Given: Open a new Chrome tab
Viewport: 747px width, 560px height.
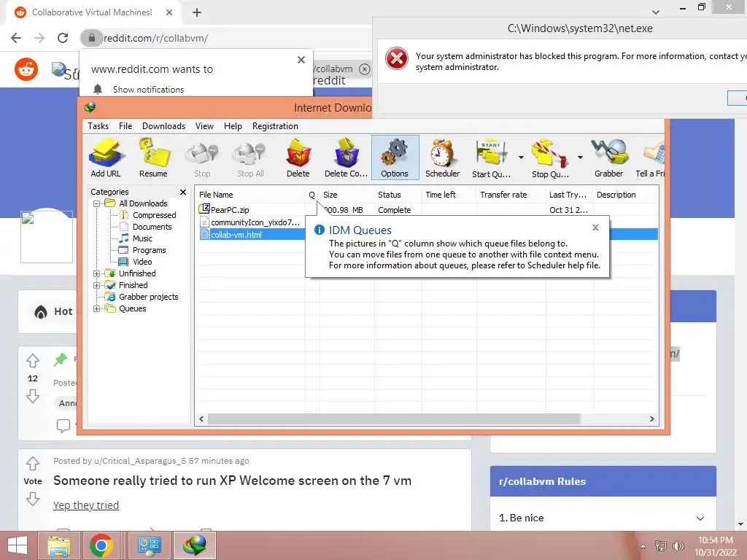Looking at the screenshot, I should [197, 12].
